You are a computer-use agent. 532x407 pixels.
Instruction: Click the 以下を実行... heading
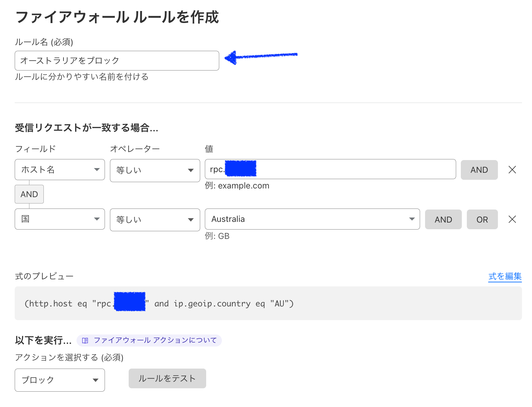[43, 340]
